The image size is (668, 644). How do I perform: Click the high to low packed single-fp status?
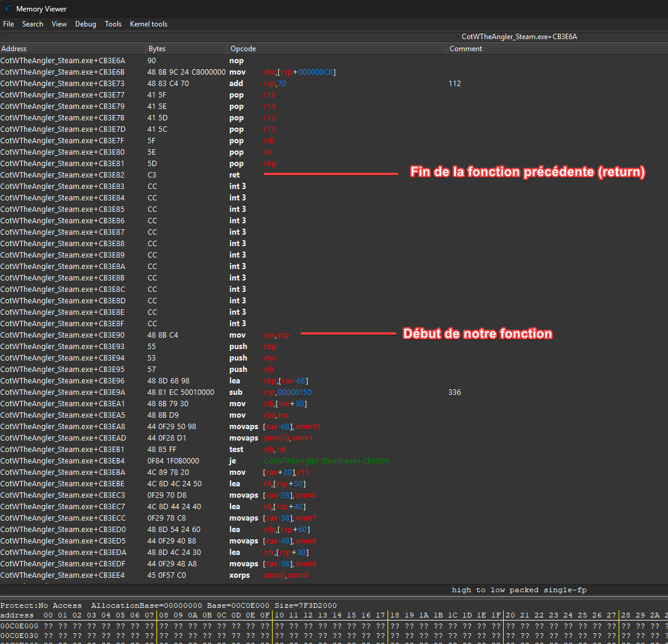pyautogui.click(x=519, y=590)
